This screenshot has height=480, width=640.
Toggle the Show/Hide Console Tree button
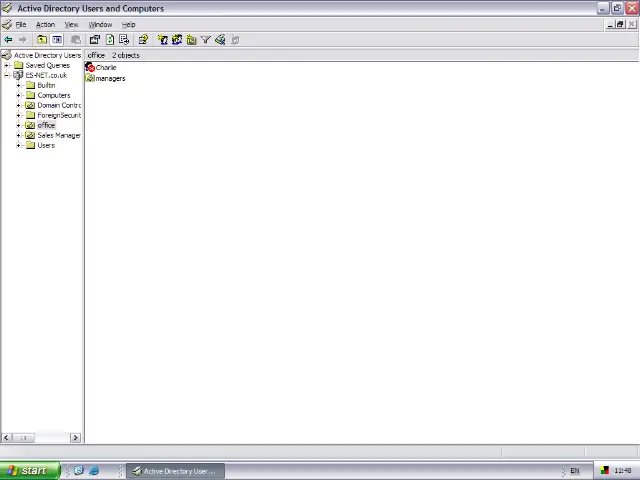(x=57, y=40)
